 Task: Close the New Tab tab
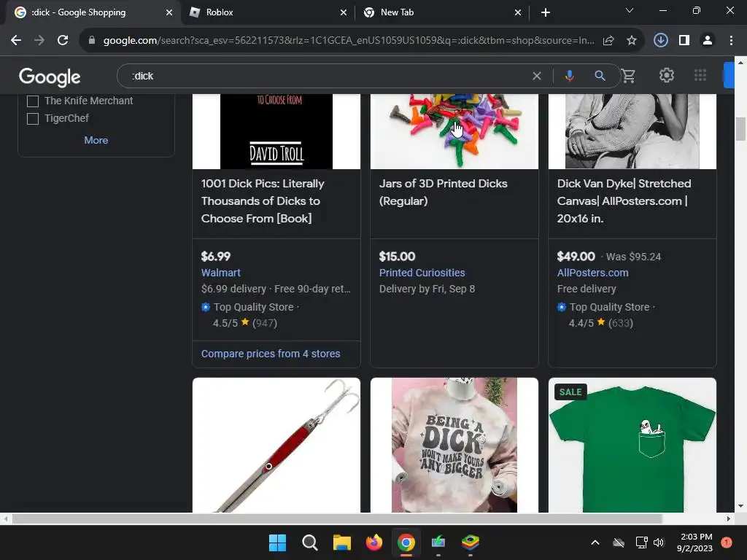point(518,12)
